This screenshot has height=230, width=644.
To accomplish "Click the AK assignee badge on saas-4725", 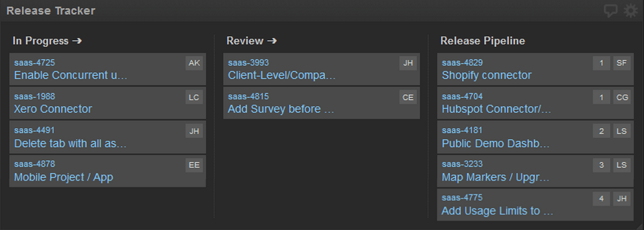I will (194, 63).
